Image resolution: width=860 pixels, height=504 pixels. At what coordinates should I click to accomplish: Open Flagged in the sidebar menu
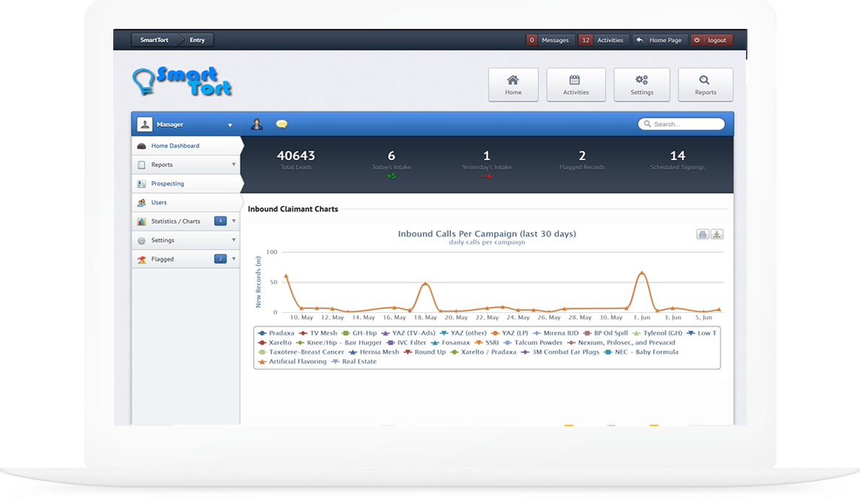click(x=186, y=259)
